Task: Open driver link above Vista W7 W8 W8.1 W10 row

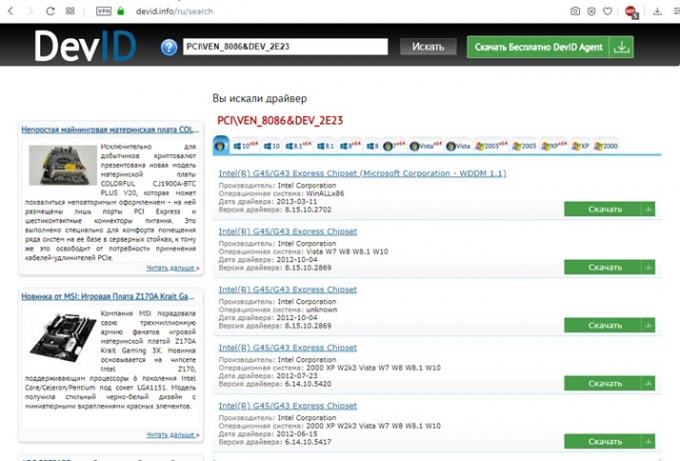Action: coord(288,231)
